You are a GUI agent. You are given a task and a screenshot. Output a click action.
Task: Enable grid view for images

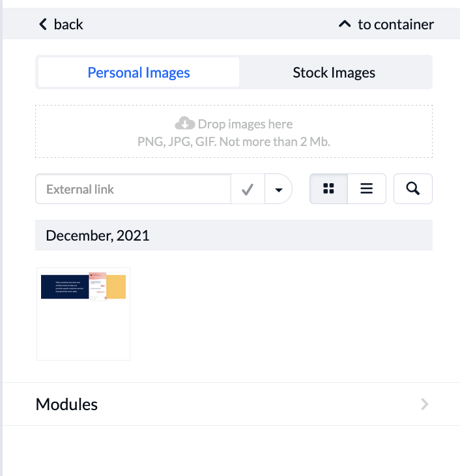click(329, 188)
